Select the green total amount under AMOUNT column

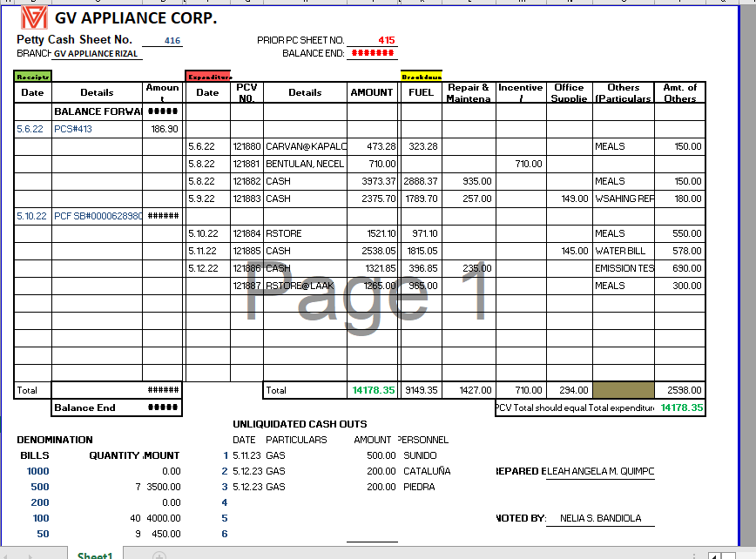[372, 390]
